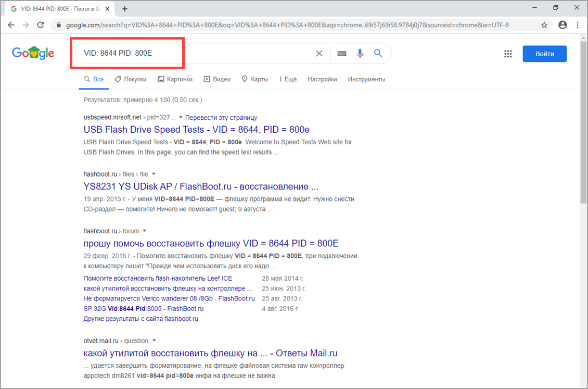
Task: Click the vertical page scrollbar thumb
Action: (583, 122)
